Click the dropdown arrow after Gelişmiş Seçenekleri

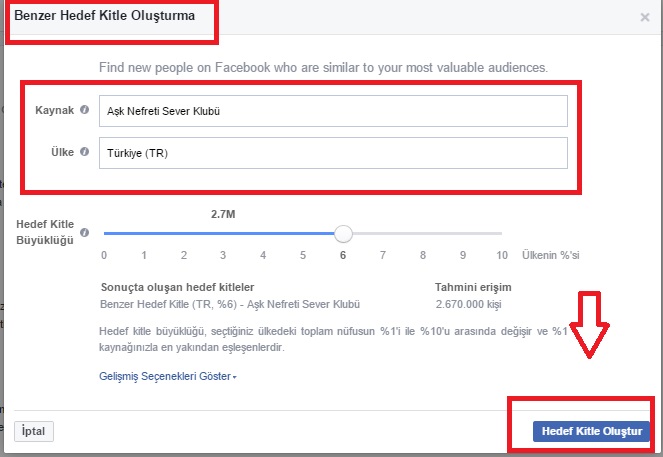click(235, 377)
